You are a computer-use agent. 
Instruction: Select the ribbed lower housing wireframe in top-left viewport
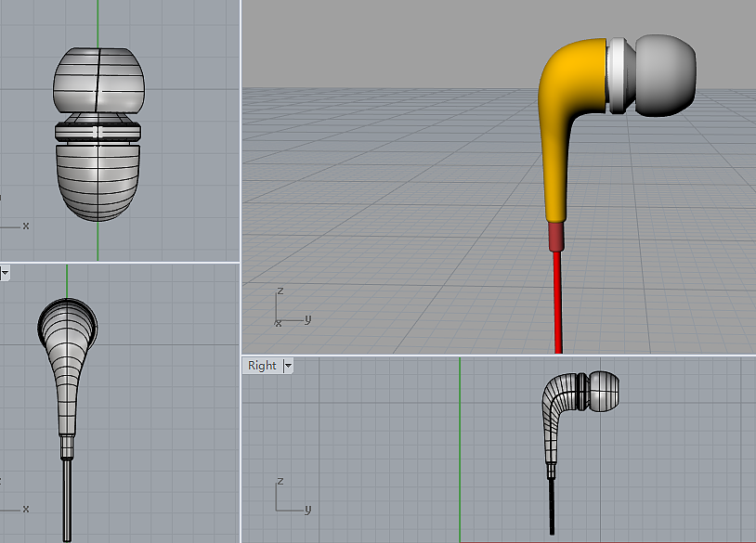98,182
